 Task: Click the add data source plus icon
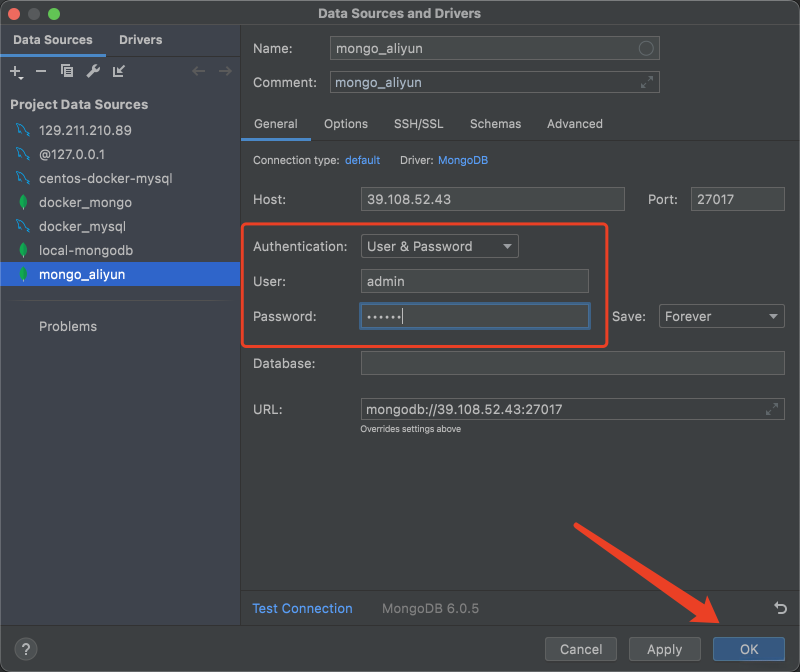click(x=15, y=72)
